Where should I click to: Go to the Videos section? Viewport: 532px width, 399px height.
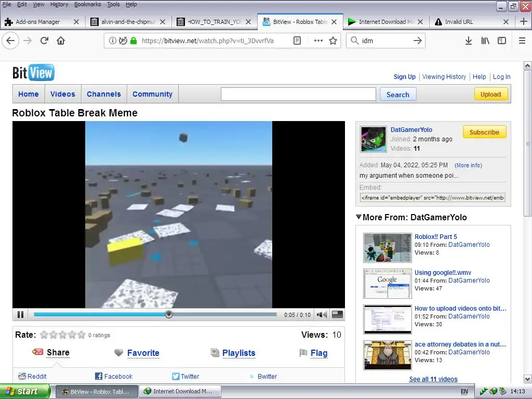63,94
